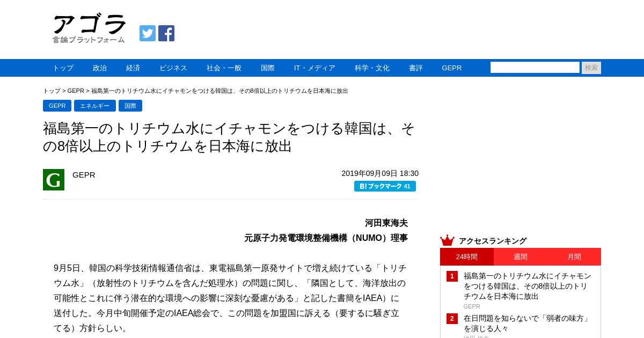This screenshot has width=644, height=338.
Task: Switch ranking to 月間 tab
Action: click(x=574, y=257)
